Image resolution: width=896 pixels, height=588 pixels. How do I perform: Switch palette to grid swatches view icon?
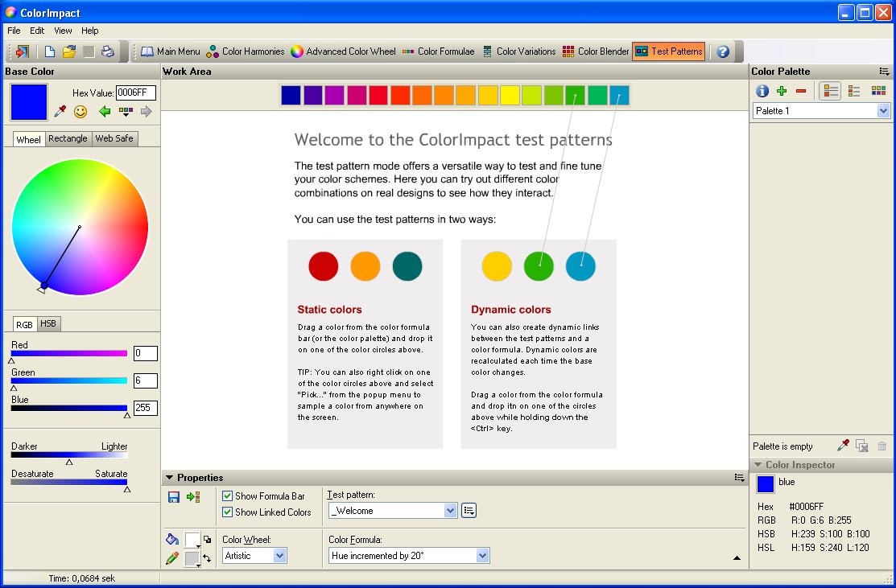(x=878, y=91)
